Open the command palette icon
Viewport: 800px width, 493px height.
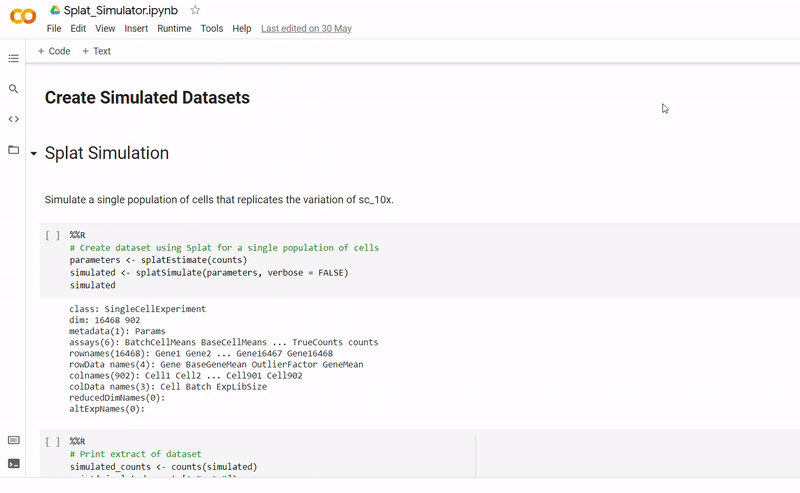(x=14, y=440)
